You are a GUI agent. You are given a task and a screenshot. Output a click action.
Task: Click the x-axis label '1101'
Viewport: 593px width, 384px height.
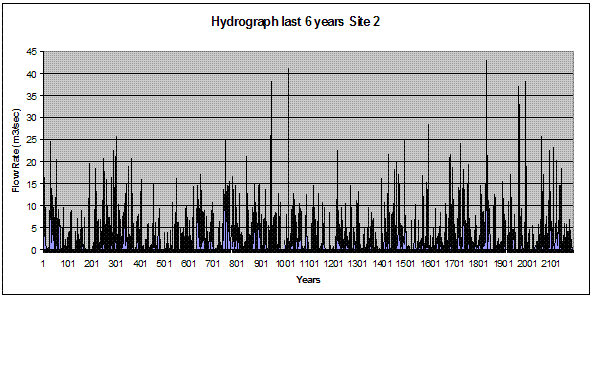point(310,263)
